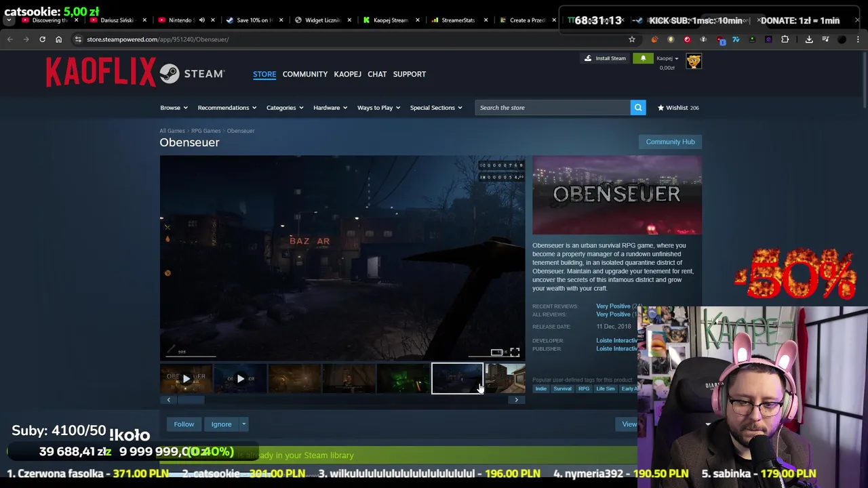868x488 pixels.
Task: Expand the Recommendations dropdown
Action: point(226,108)
